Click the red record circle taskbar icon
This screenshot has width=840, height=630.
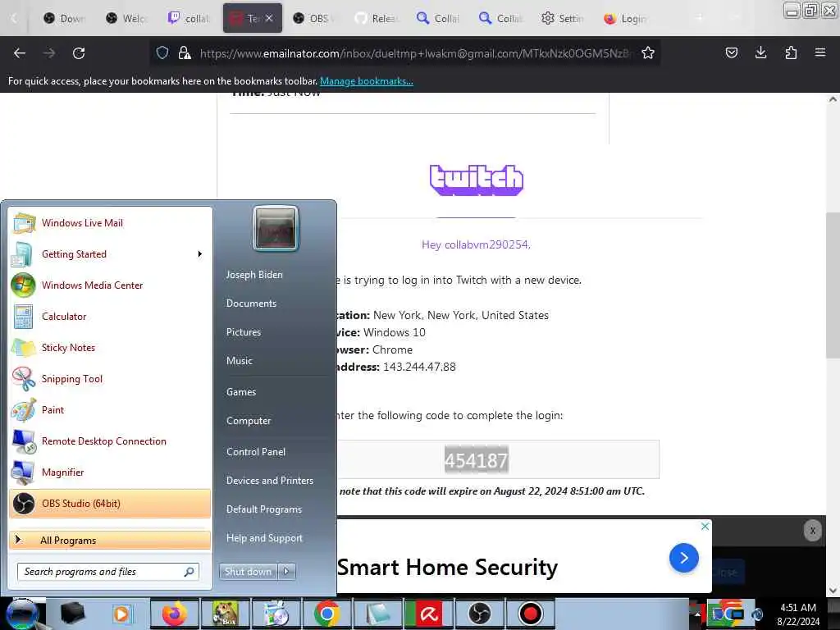point(531,614)
